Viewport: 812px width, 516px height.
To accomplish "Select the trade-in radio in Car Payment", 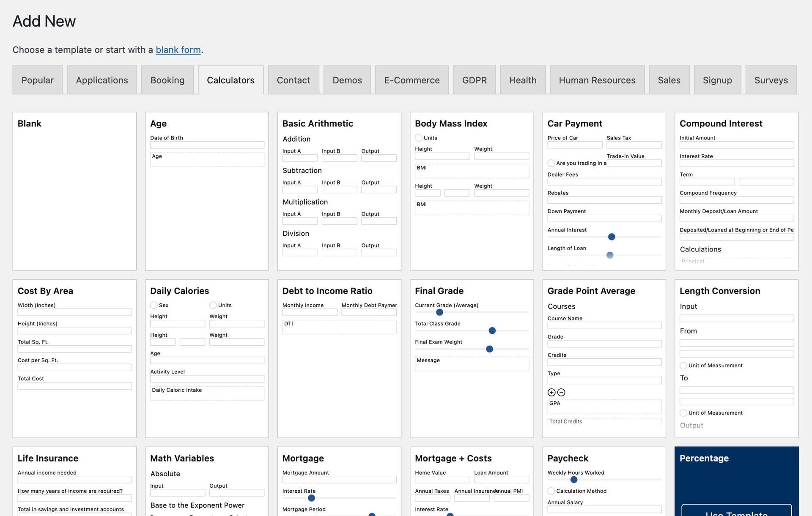I will point(551,163).
